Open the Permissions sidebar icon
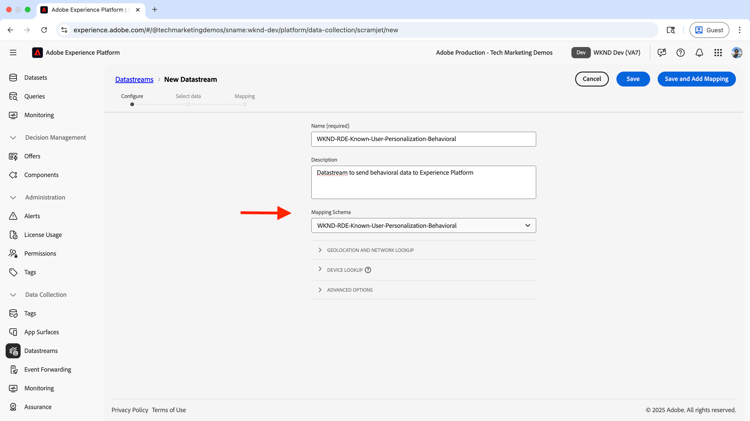Viewport: 750px width, 421px height. [x=13, y=254]
